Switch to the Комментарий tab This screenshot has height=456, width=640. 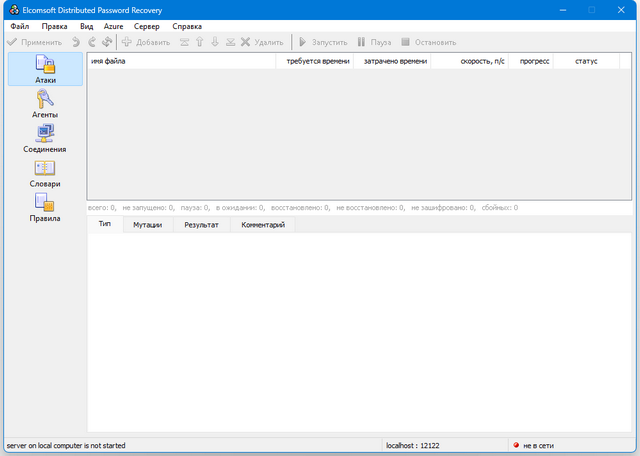(263, 225)
